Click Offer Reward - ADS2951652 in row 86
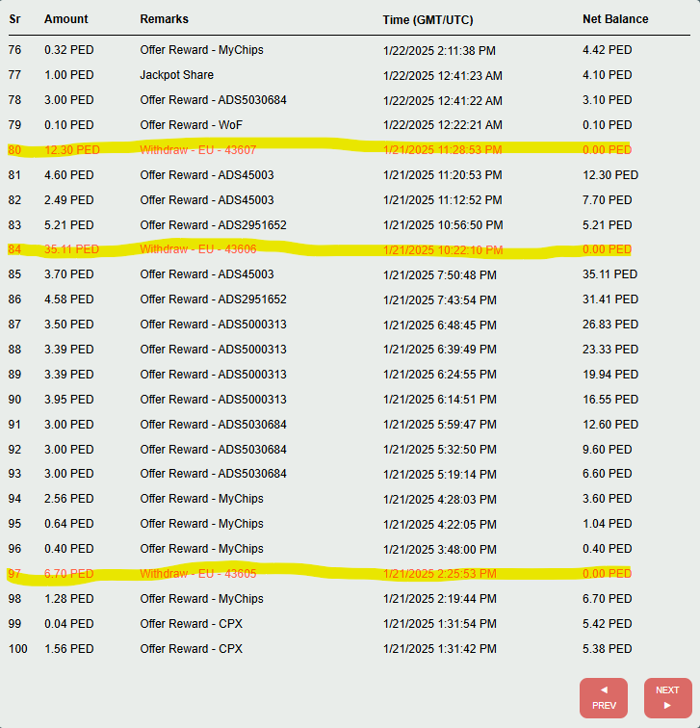 213,299
